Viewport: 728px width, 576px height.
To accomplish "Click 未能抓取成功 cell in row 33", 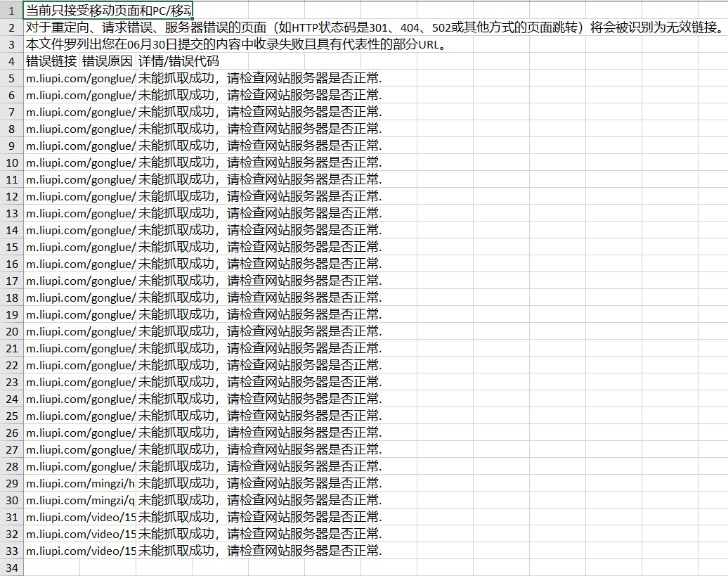I will pos(259,551).
